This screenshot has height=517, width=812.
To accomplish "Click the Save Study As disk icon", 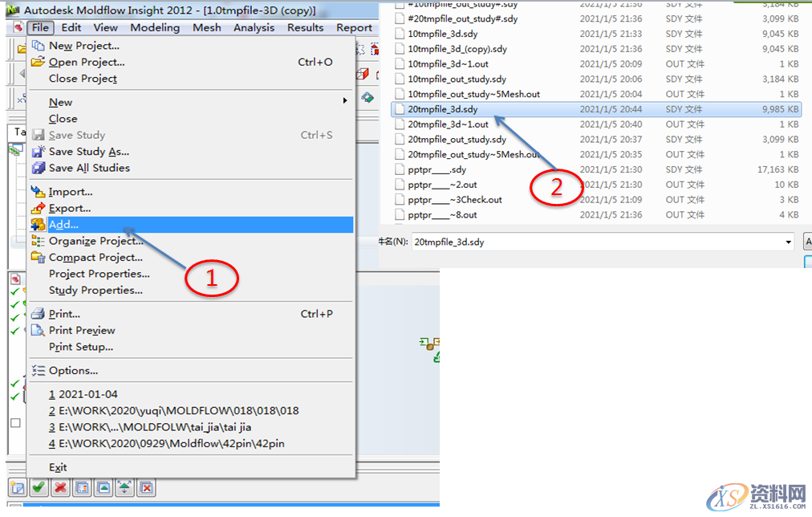I will point(38,152).
